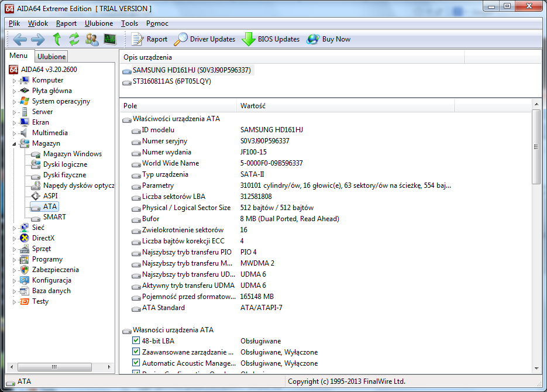Open the Ulubione menu in menu bar
Image resolution: width=547 pixels, height=392 pixels.
[x=99, y=23]
